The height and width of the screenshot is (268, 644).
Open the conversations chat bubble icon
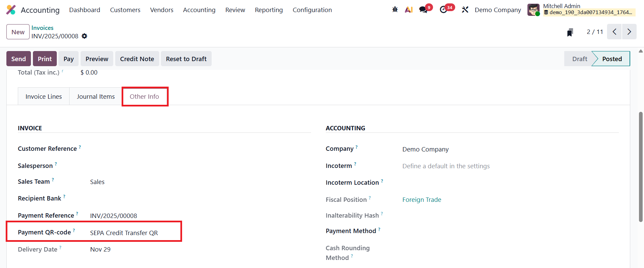[423, 10]
